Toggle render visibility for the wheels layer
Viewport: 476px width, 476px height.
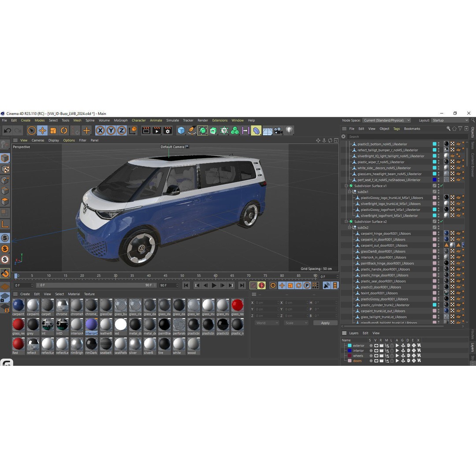click(382, 356)
